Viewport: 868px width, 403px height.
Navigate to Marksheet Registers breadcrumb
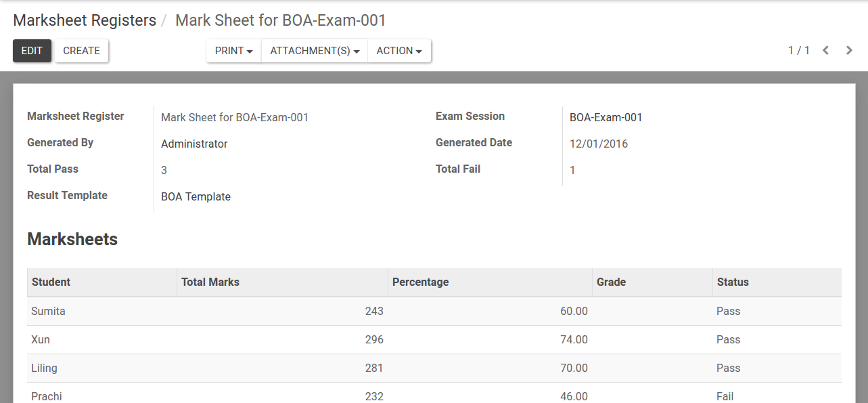point(85,20)
